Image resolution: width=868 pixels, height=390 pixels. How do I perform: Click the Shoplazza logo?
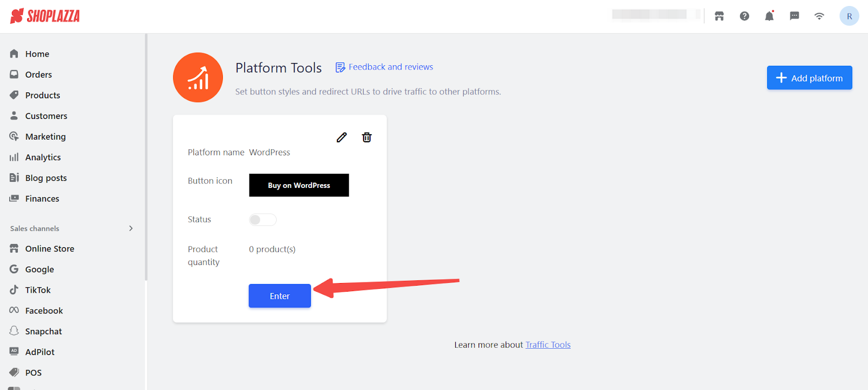[x=45, y=16]
